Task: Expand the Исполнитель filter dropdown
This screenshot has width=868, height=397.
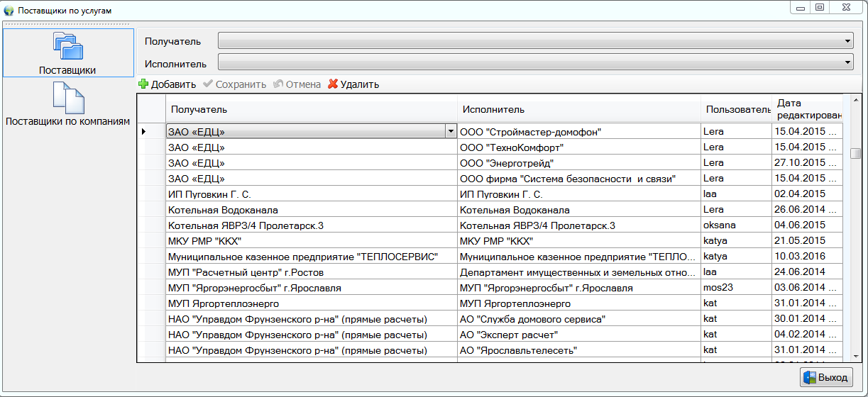Action: (x=848, y=64)
